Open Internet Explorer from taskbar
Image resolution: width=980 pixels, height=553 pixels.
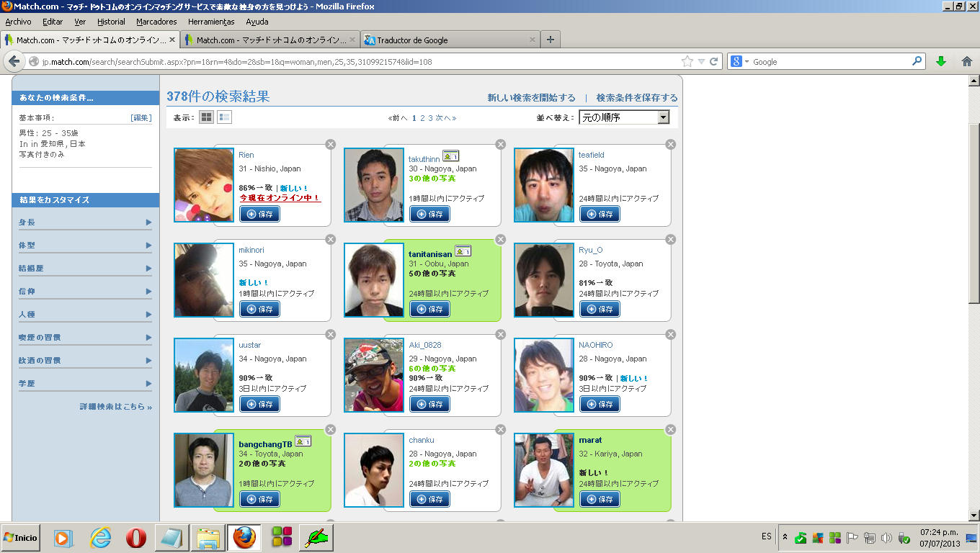point(100,537)
